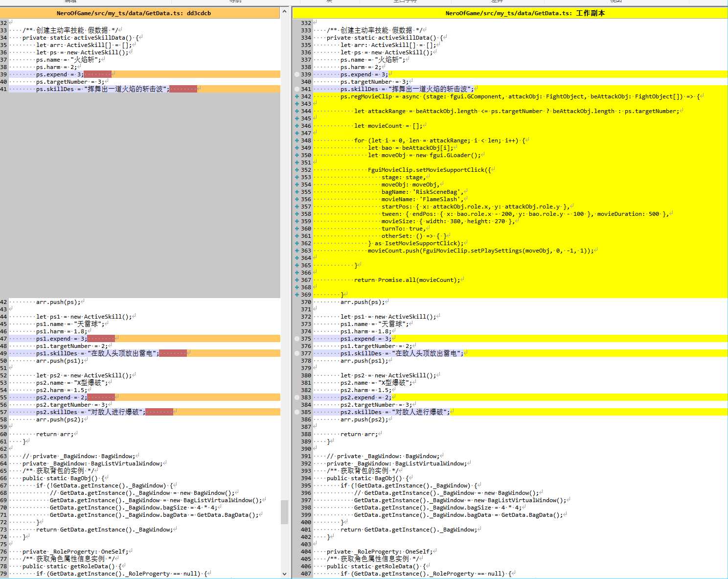Click left pane line 49 ps1.skillDes
Viewport: 728px width, 579px height.
click(x=144, y=353)
